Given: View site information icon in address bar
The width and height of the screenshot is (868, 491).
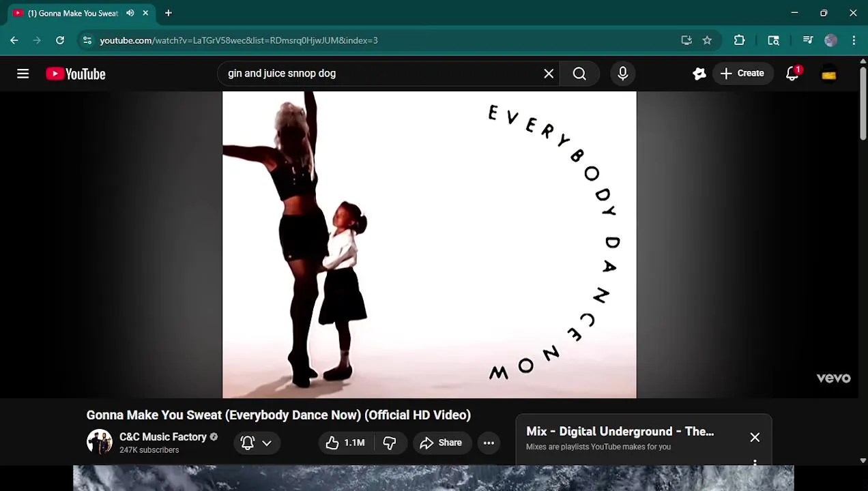Looking at the screenshot, I should coord(87,40).
